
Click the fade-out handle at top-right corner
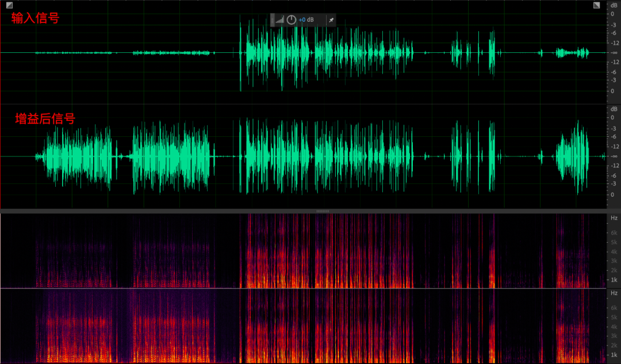click(x=597, y=5)
